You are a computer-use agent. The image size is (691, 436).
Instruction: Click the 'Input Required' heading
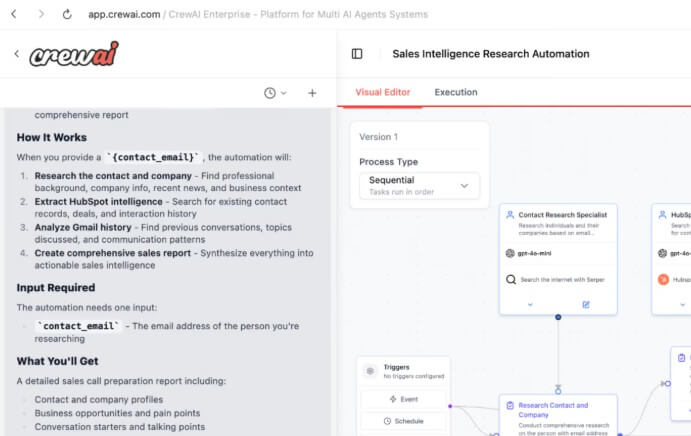[x=56, y=287]
